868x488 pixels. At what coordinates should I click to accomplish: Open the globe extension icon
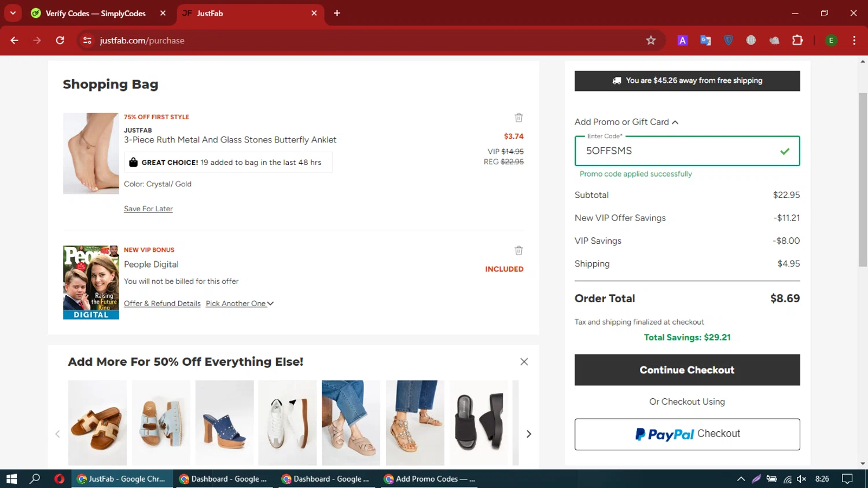tap(751, 41)
